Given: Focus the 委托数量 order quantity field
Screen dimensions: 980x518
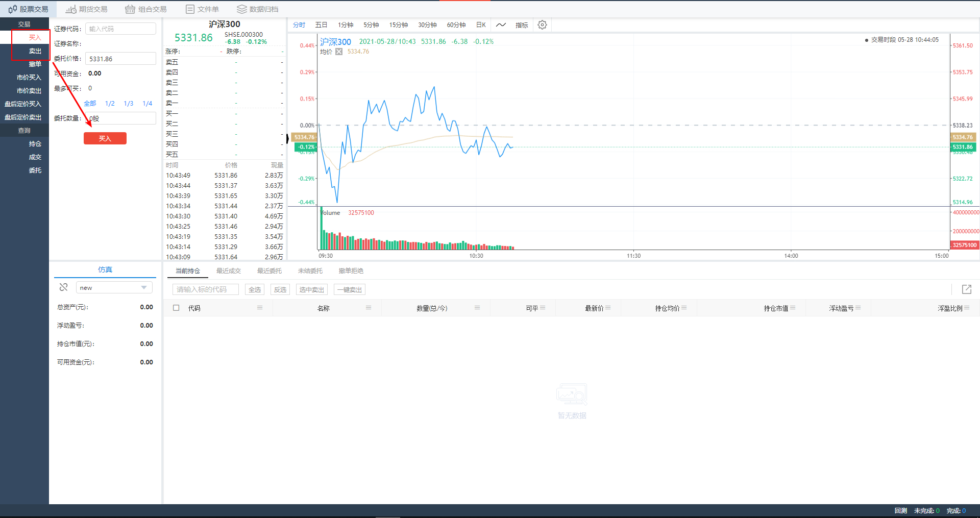Looking at the screenshot, I should 120,118.
